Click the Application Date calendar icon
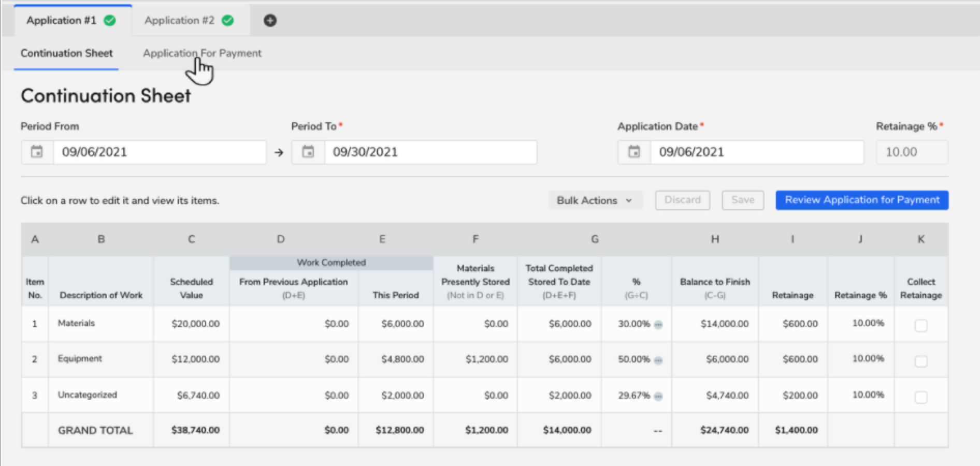This screenshot has width=980, height=466. pos(634,152)
